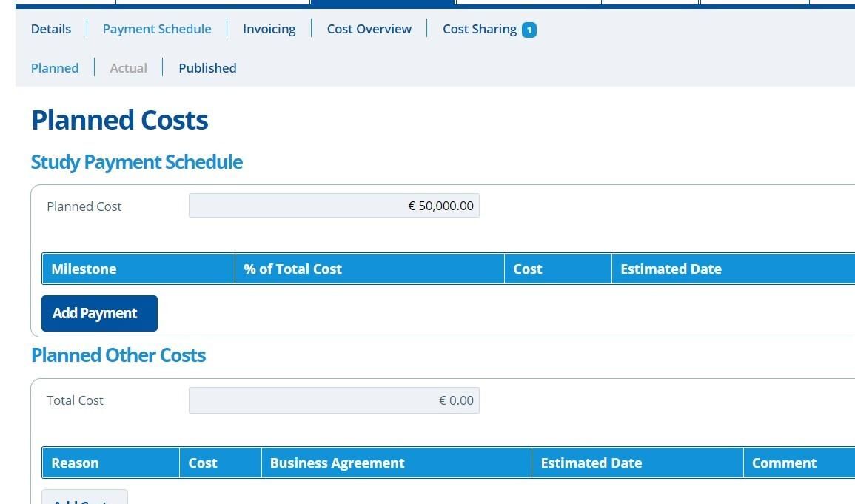Sort by the Milestone column header

[84, 269]
